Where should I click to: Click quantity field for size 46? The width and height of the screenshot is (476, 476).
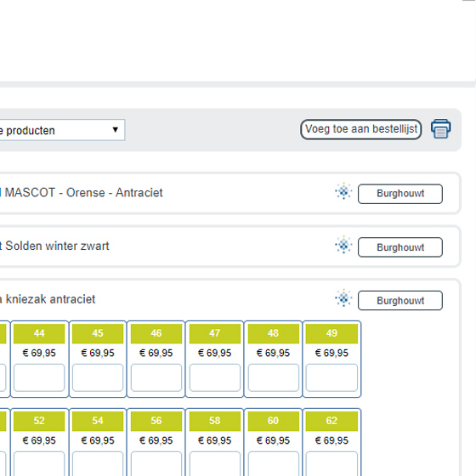(156, 377)
